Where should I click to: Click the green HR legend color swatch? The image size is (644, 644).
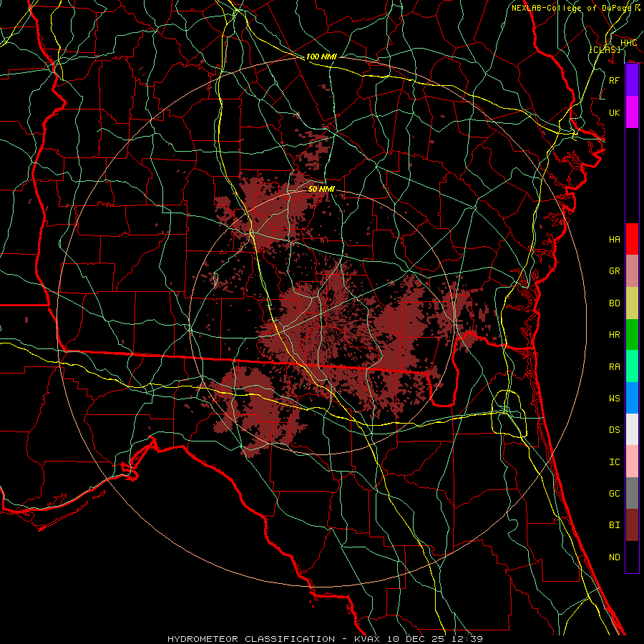[x=632, y=334]
